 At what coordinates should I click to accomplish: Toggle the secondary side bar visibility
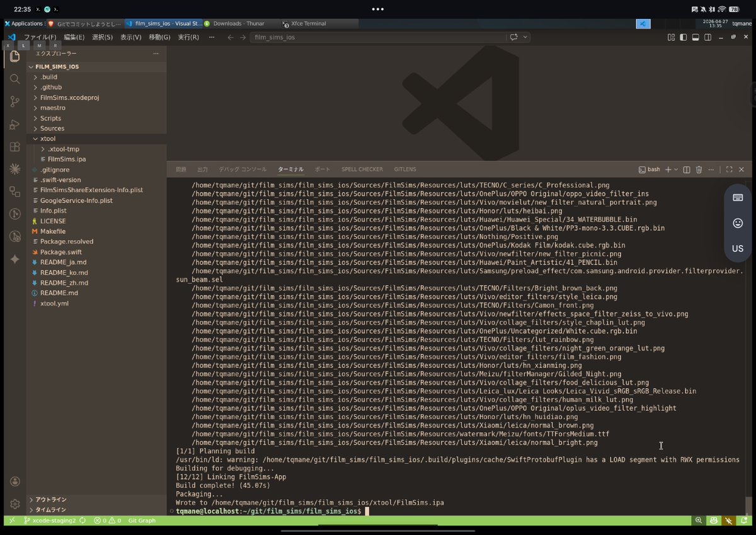707,37
